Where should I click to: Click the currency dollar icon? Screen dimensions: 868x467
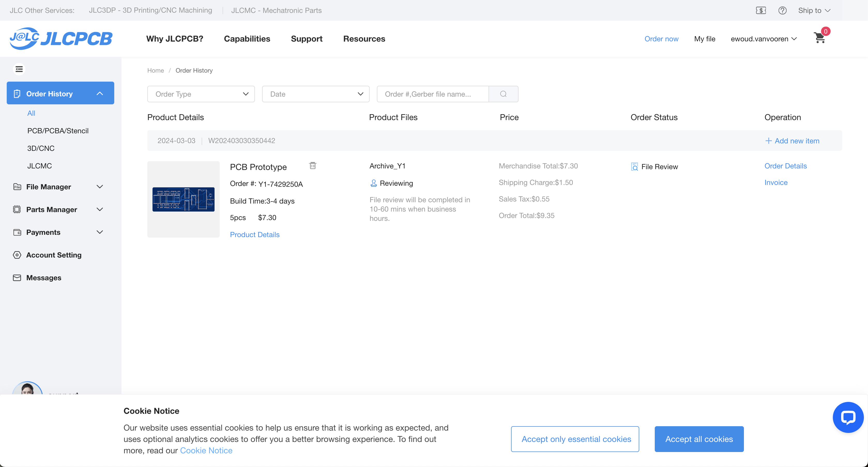pyautogui.click(x=760, y=10)
